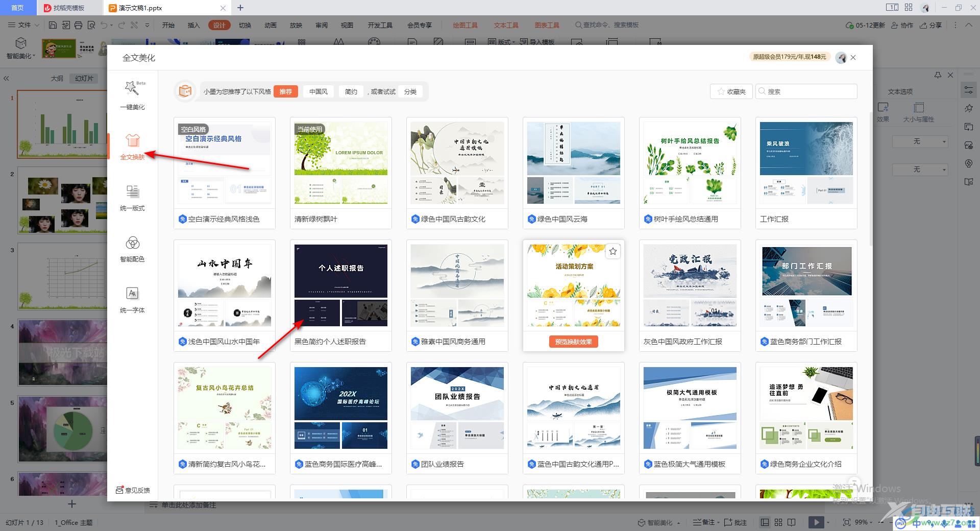The height and width of the screenshot is (531, 980).
Task: Open the 智能配色 smart color option
Action: [132, 248]
